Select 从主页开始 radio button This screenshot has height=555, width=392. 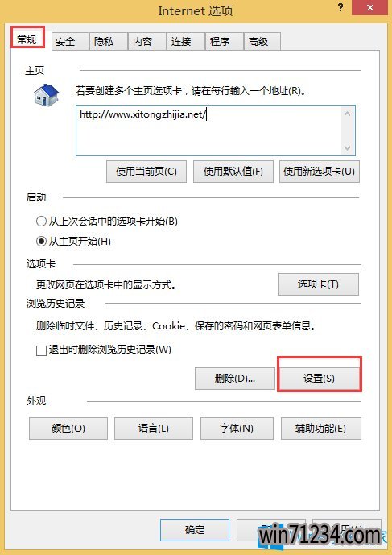(x=41, y=242)
